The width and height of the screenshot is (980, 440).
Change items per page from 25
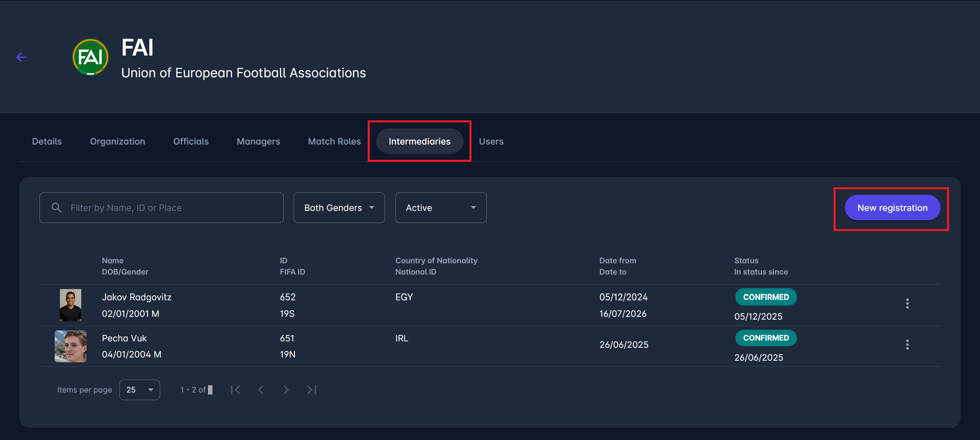point(140,390)
